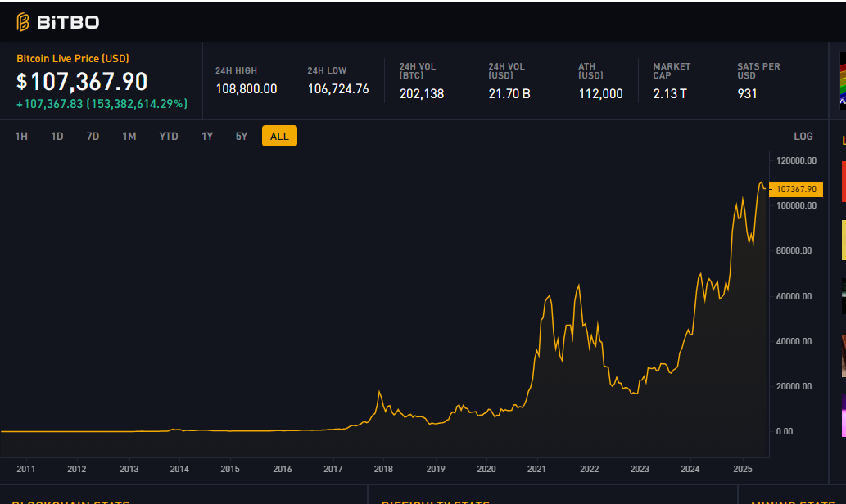Image resolution: width=846 pixels, height=504 pixels.
Task: Click the live price $107,367.90
Action: pos(82,81)
